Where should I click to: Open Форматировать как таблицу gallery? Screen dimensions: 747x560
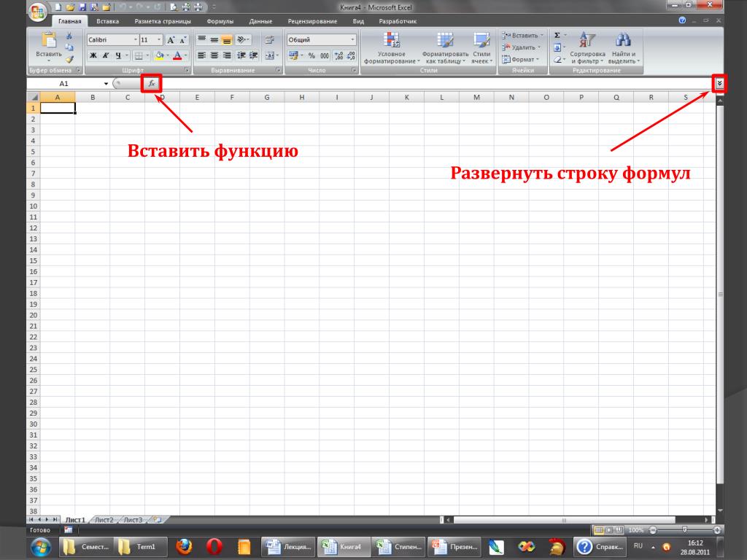tap(445, 48)
